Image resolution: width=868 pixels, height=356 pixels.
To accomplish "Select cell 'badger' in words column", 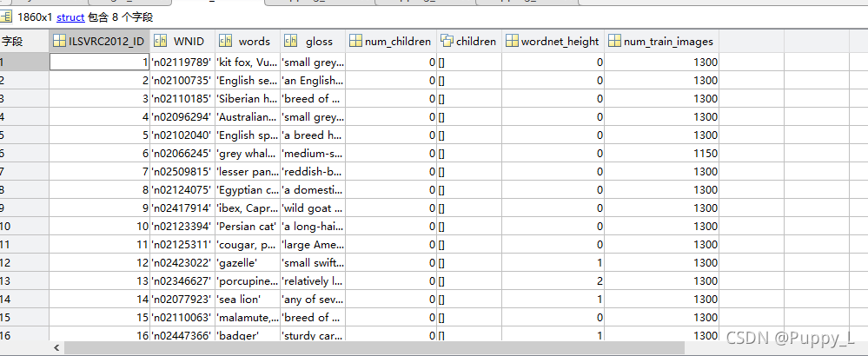I will 248,334.
